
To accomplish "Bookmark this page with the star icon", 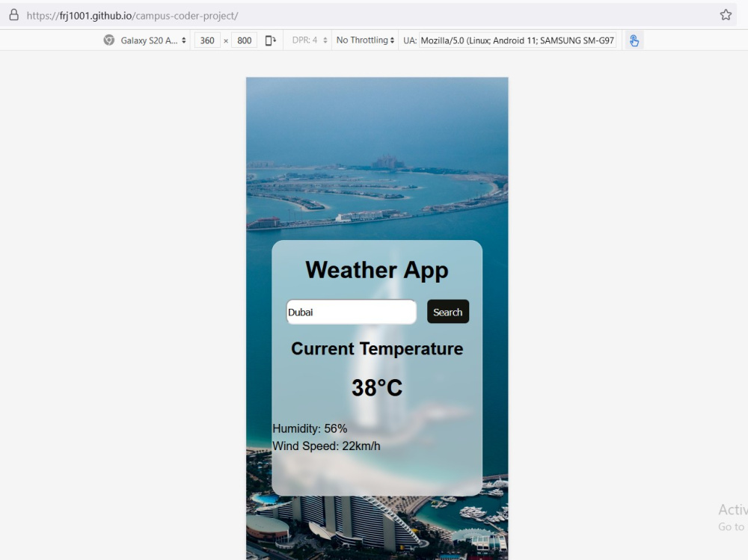I will (726, 15).
